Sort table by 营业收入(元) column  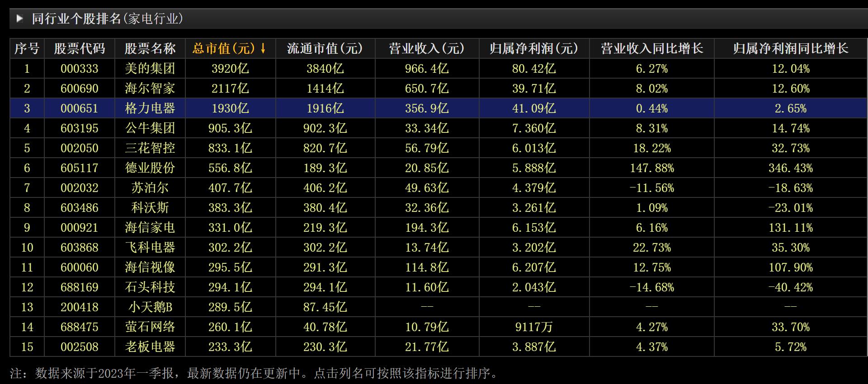click(x=427, y=48)
